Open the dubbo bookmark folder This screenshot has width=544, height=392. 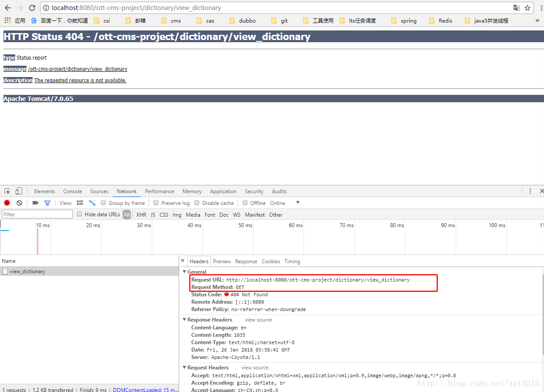[242, 20]
